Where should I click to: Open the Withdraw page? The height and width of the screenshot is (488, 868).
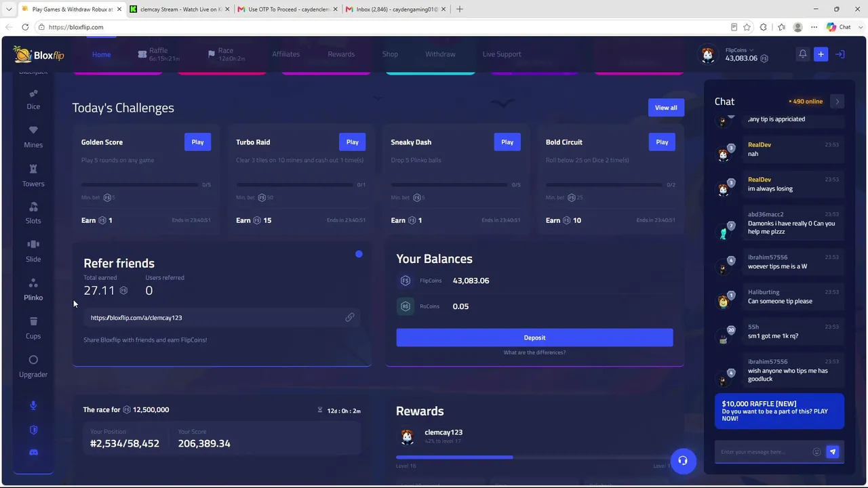pyautogui.click(x=440, y=54)
